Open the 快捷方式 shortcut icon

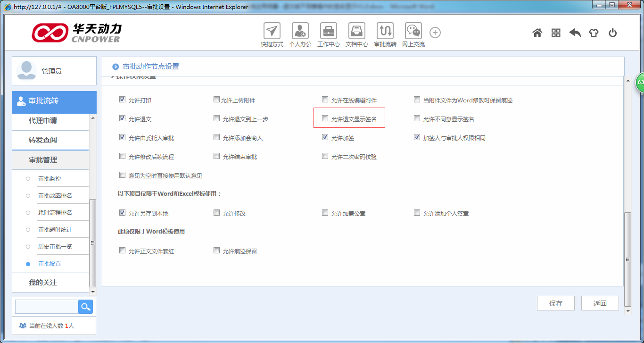click(272, 32)
